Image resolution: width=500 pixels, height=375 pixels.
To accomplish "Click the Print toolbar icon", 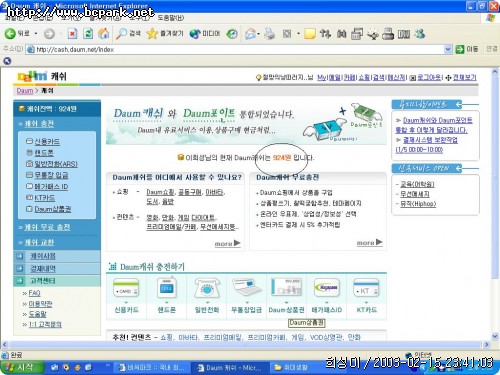I will [269, 33].
